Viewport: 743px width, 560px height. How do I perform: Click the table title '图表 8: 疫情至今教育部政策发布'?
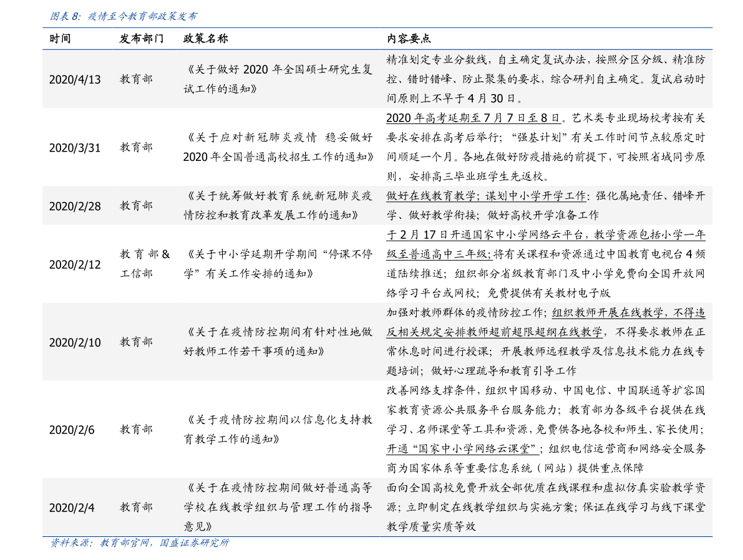[123, 16]
